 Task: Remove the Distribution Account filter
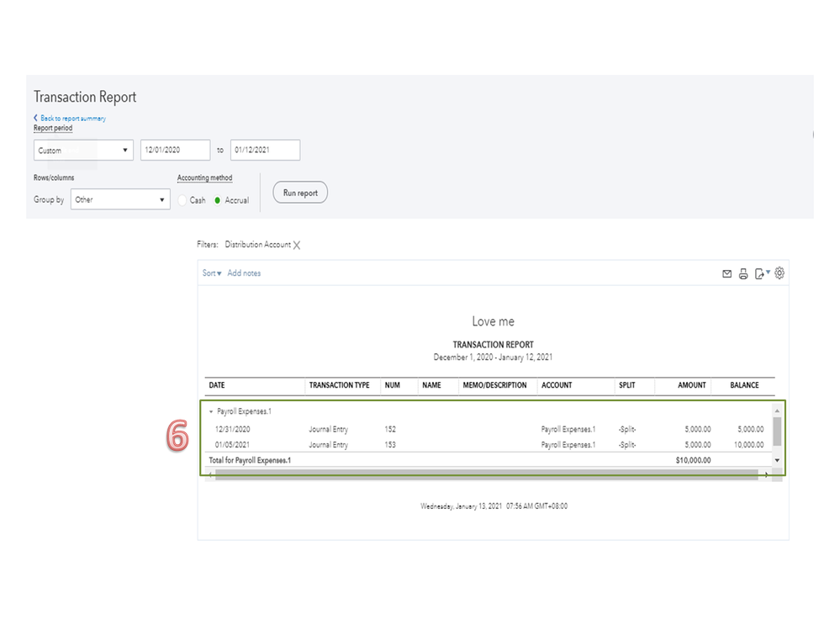(297, 246)
